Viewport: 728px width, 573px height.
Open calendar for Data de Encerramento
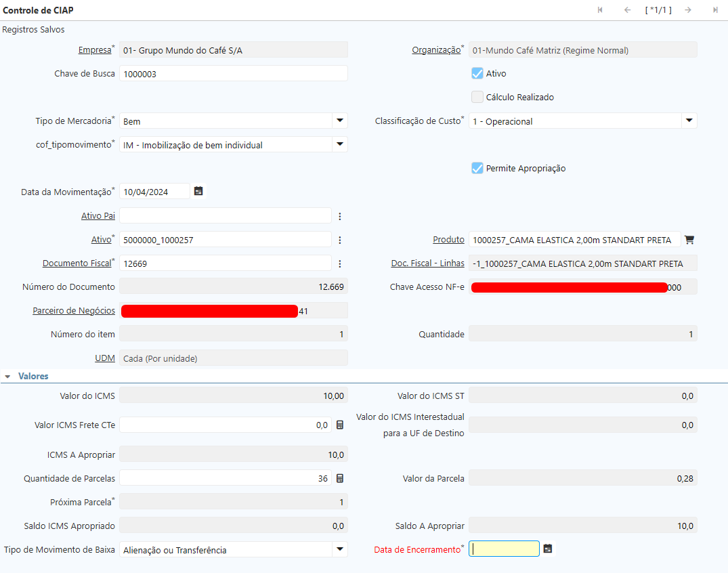point(548,549)
